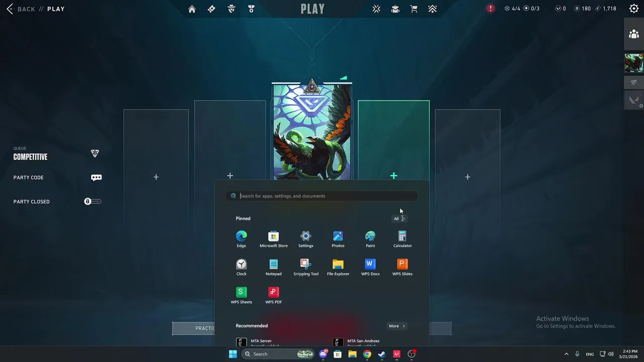Viewport: 644px width, 362px height.
Task: Expand All apps in Start menu
Action: 399,218
